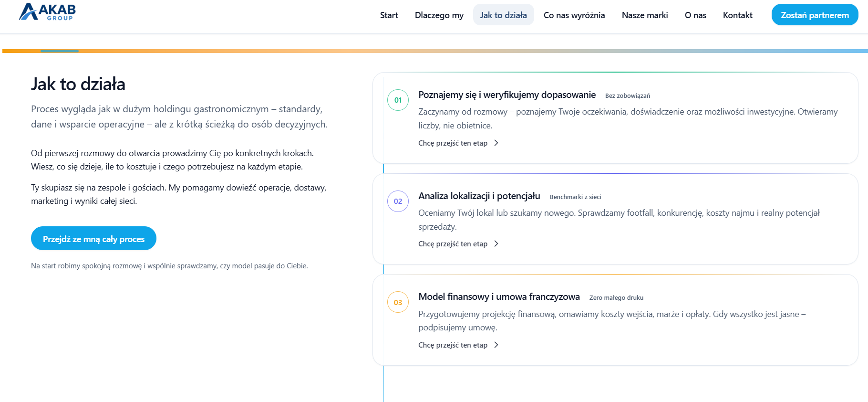This screenshot has width=868, height=402.
Task: Open the O nas page link
Action: (x=695, y=15)
